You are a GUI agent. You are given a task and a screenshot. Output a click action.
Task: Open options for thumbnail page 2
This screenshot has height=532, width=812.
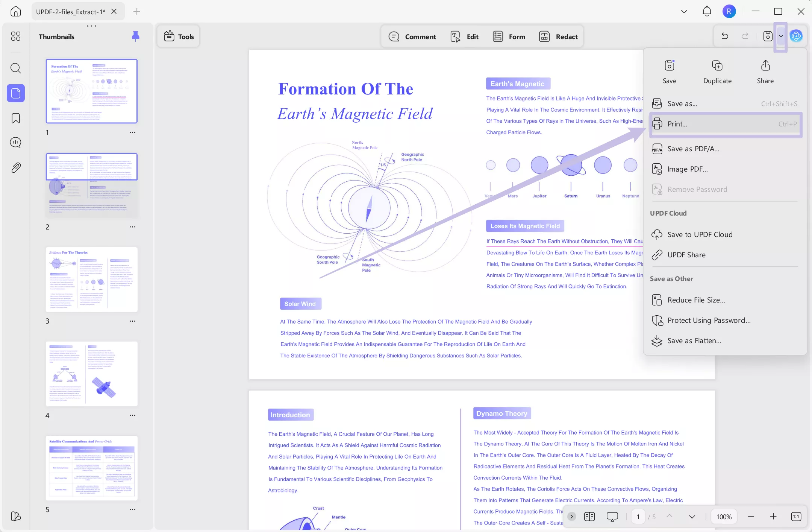click(x=132, y=227)
